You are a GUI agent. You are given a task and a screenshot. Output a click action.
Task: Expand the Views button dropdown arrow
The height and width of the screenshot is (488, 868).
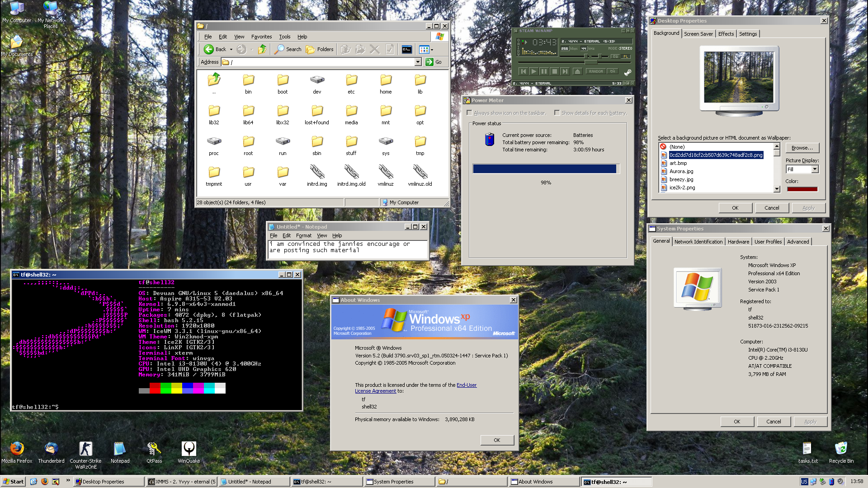tap(432, 50)
